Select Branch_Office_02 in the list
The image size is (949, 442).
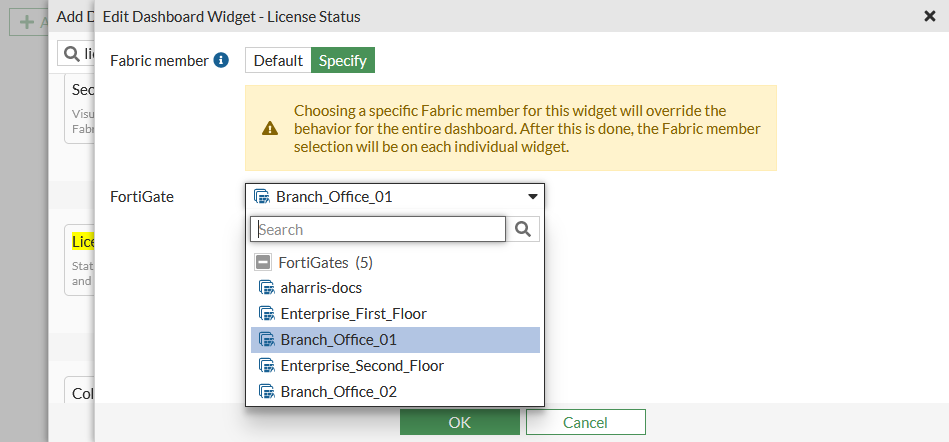pos(338,392)
